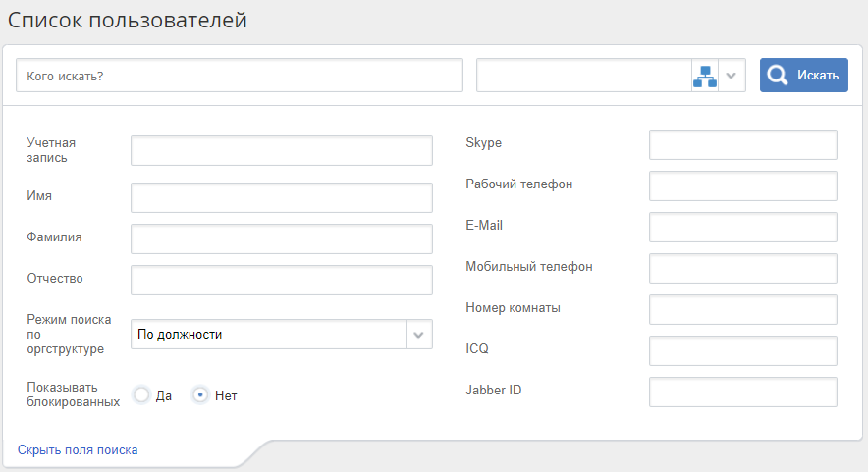
Task: Click the "Отчество" input field
Action: click(x=282, y=280)
